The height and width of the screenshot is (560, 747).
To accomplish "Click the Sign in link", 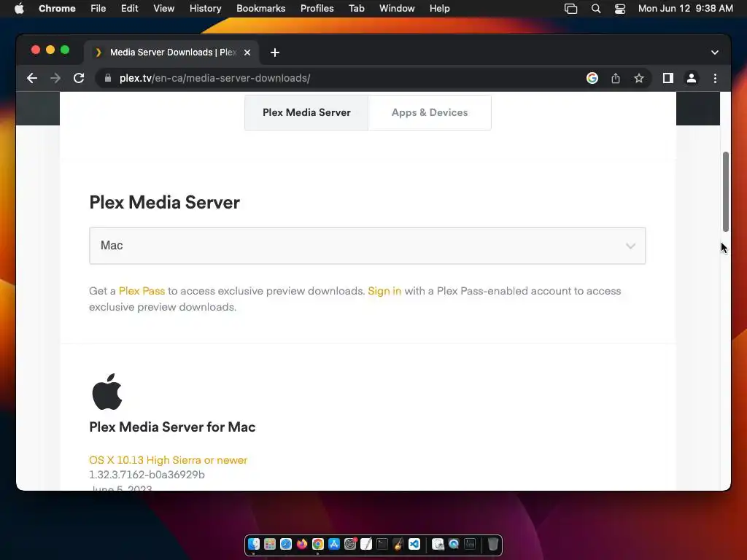I will click(384, 291).
